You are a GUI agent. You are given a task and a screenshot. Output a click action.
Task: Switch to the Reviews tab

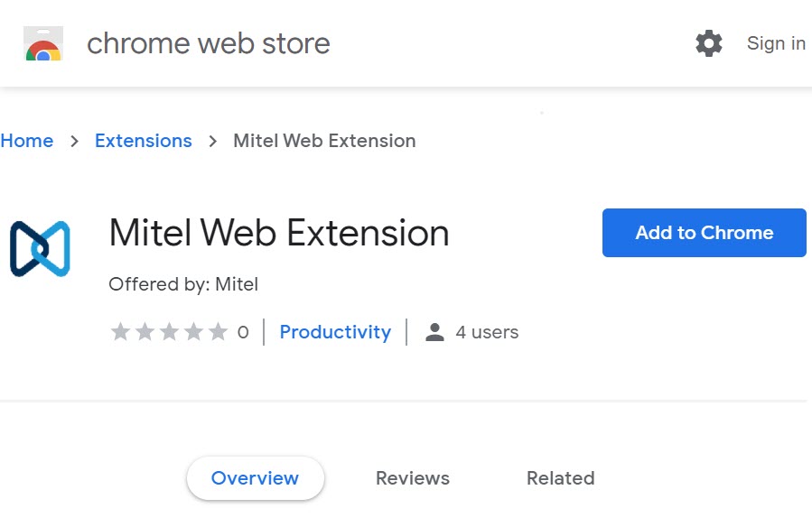click(412, 478)
